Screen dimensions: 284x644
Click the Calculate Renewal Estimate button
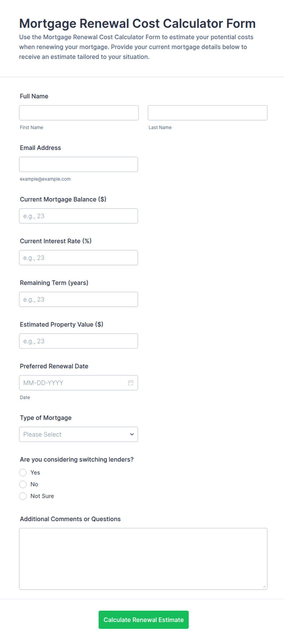tap(144, 620)
